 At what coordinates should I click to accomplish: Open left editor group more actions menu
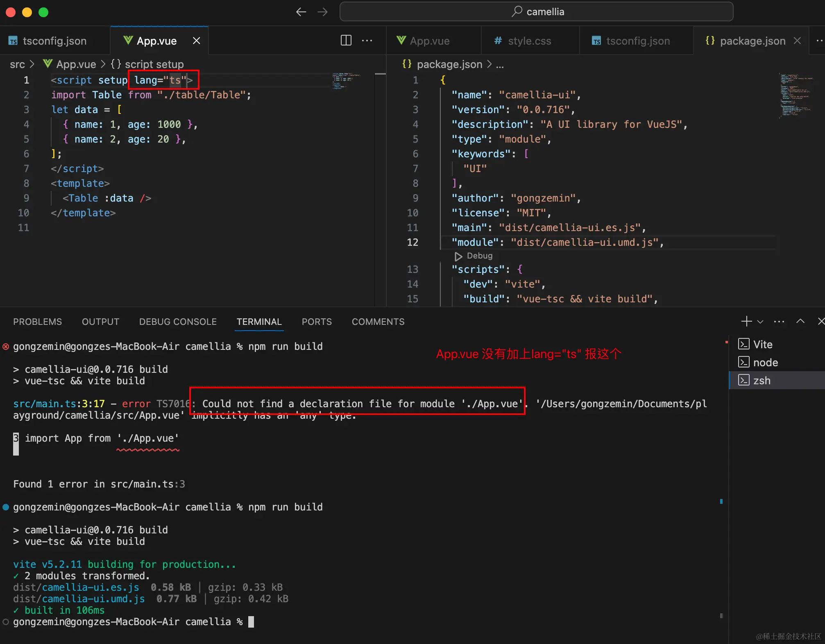367,40
